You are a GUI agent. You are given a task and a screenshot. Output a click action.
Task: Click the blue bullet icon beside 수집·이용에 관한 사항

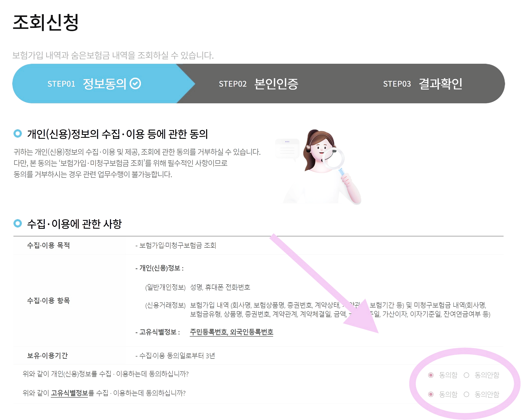[x=18, y=223]
